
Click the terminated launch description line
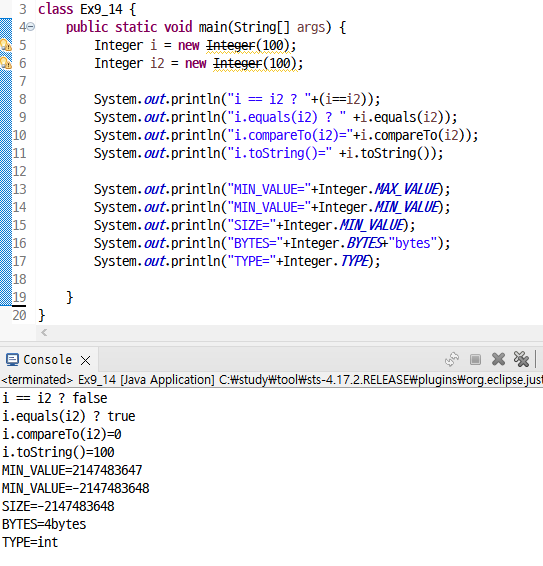pos(272,380)
